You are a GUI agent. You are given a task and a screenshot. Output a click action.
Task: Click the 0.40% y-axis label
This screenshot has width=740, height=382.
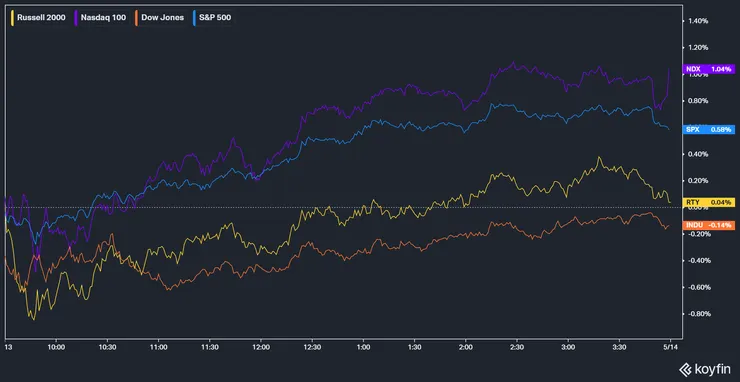(x=698, y=154)
